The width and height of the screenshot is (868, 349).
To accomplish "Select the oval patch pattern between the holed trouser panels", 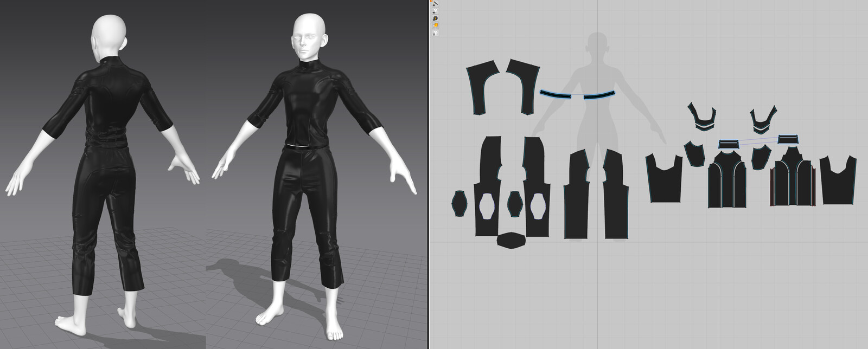I will [515, 204].
